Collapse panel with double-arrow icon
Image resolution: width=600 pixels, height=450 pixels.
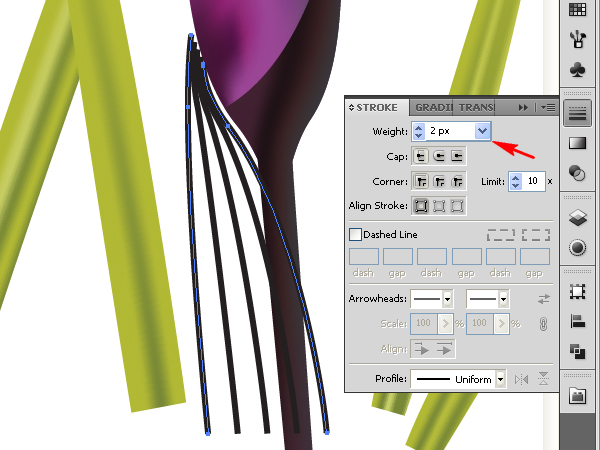click(x=523, y=108)
